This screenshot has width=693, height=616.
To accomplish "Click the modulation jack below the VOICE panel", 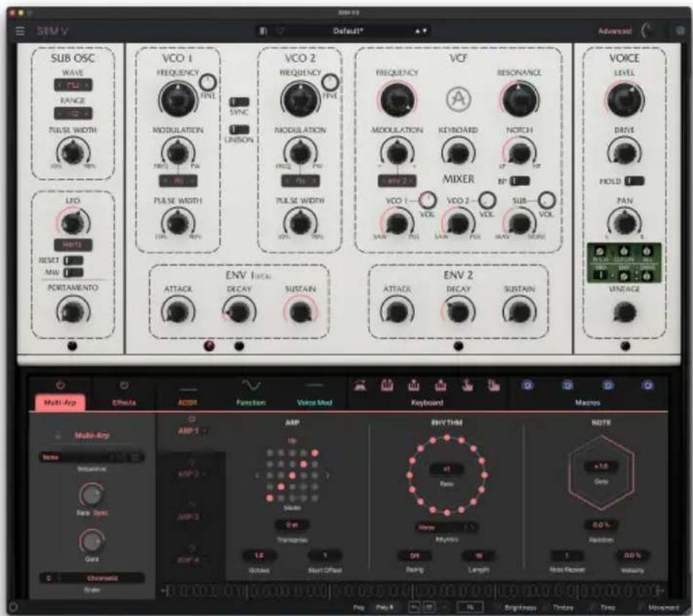I will point(625,346).
